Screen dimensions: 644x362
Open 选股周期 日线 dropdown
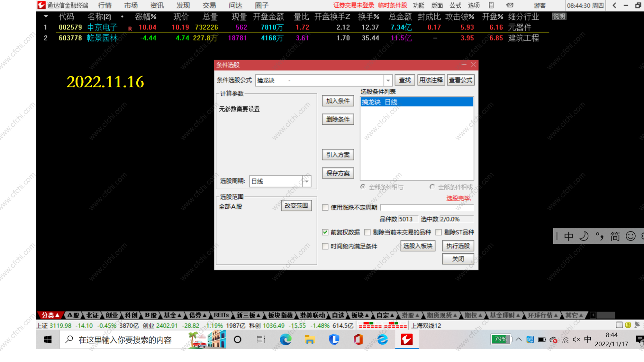pyautogui.click(x=307, y=181)
